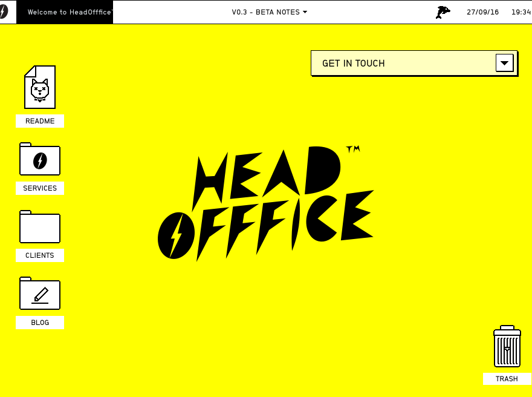
Task: Open the CLIENTS folder icon
Action: click(40, 226)
